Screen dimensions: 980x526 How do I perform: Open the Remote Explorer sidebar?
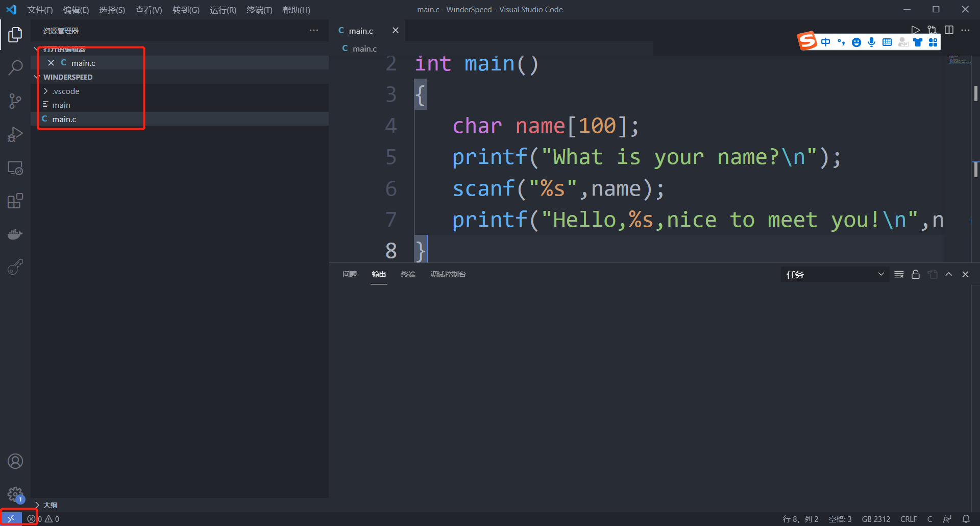click(x=15, y=168)
